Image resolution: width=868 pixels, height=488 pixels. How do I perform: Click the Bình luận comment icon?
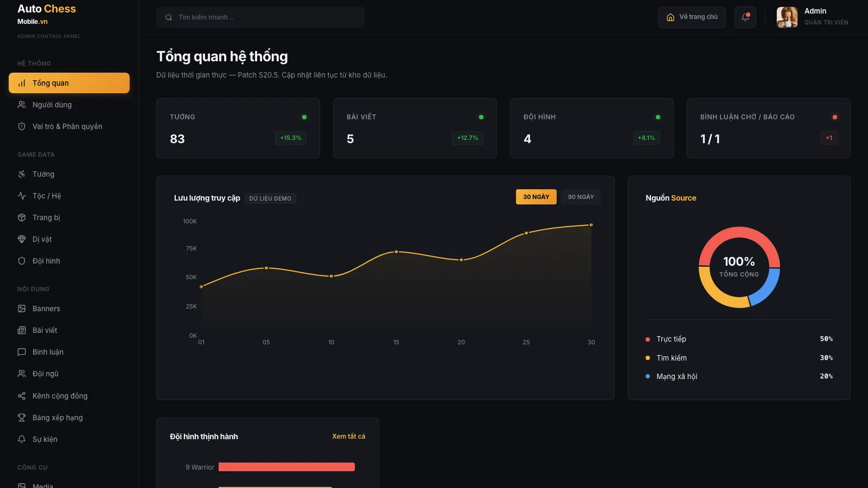click(x=22, y=352)
